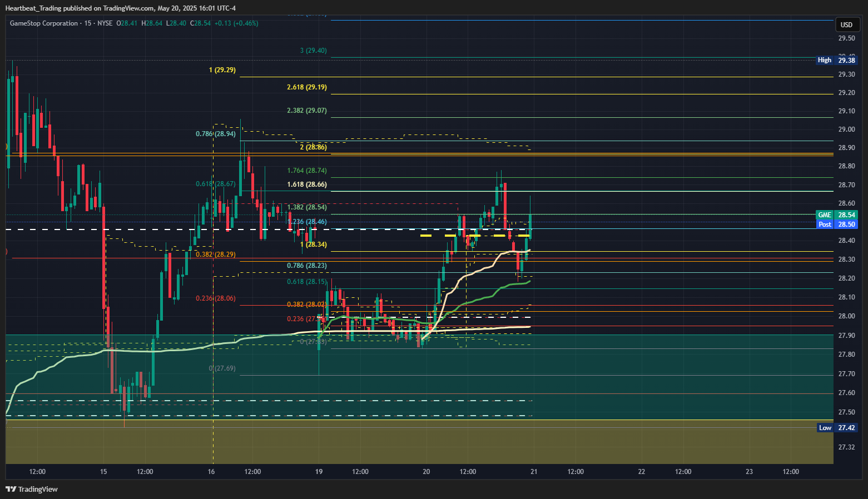Click date 19 on the time axis
This screenshot has height=499, width=868.
pos(319,472)
